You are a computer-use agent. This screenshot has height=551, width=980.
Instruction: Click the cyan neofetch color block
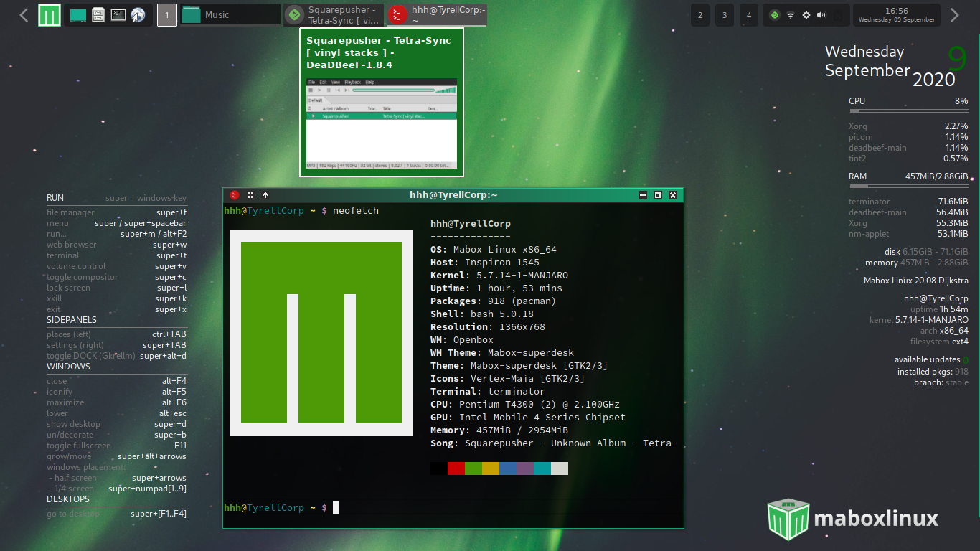tap(542, 468)
